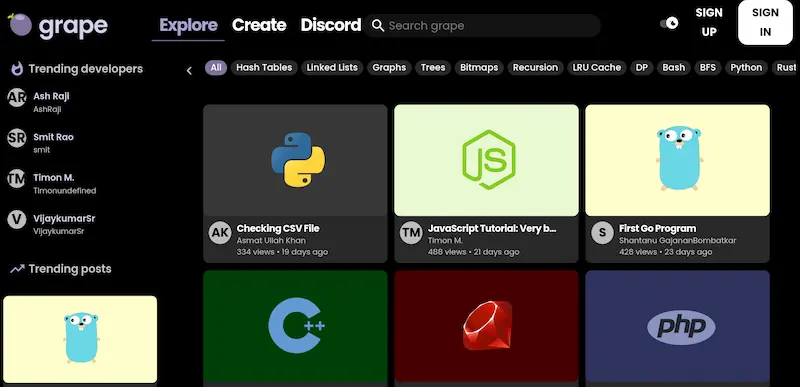Screen dimensions: 800x387
Task: Open the Create tab
Action: coord(259,25)
